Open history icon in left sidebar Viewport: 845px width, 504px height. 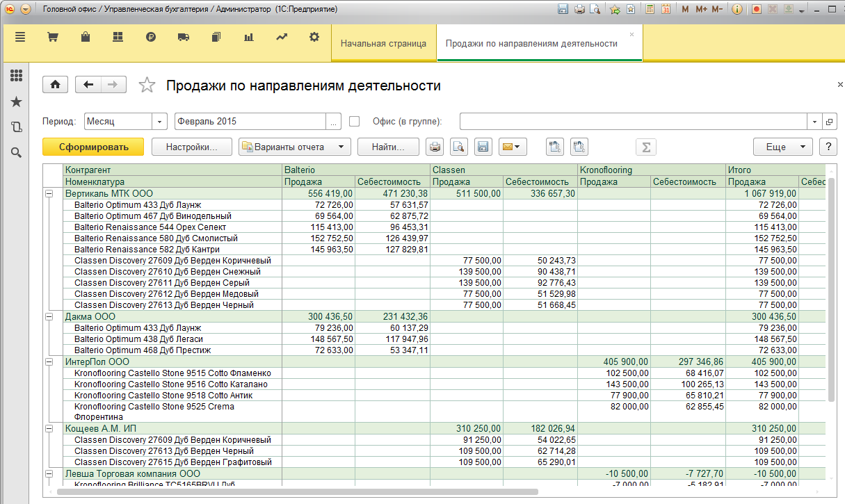(x=16, y=127)
